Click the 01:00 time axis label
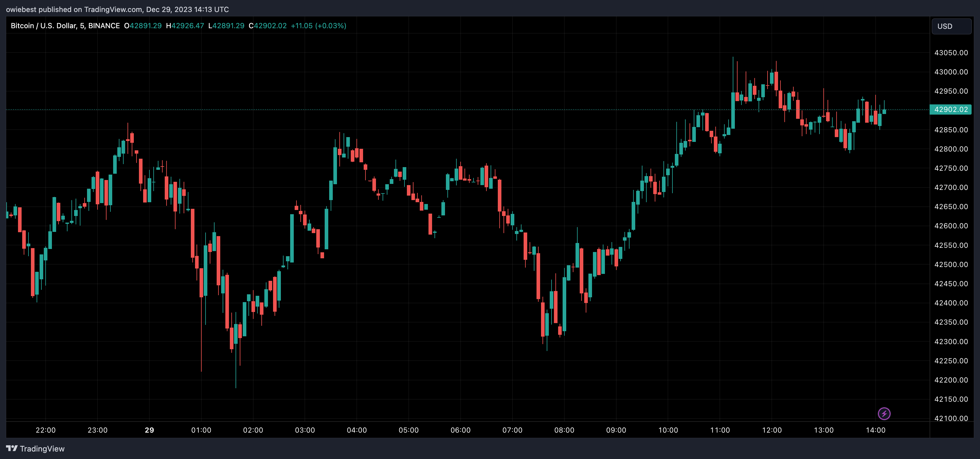 [x=201, y=430]
